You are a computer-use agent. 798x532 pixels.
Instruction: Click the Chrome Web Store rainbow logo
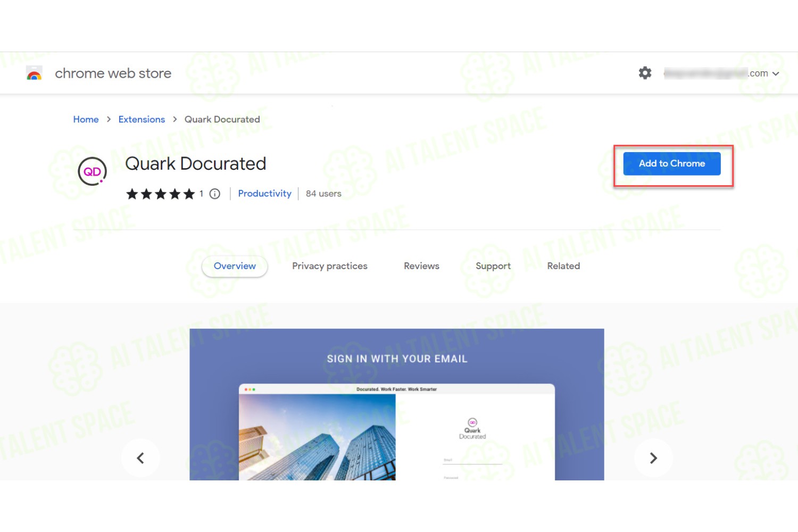(x=34, y=73)
